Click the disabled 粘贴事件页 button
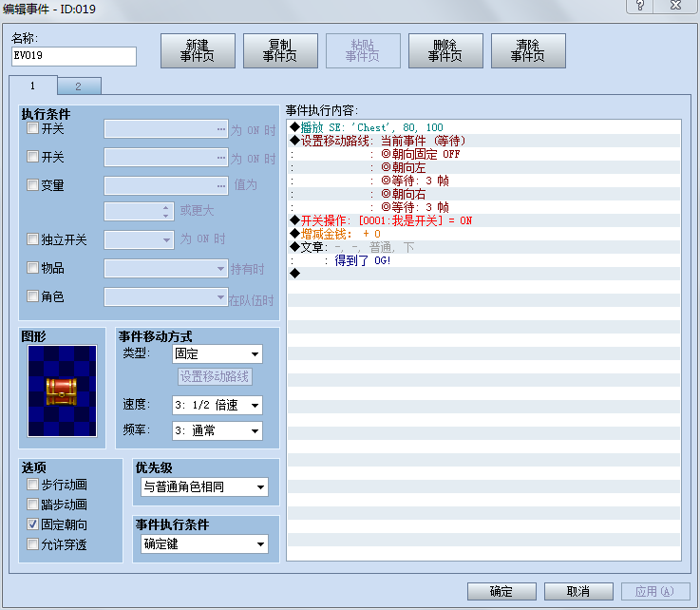 point(363,51)
